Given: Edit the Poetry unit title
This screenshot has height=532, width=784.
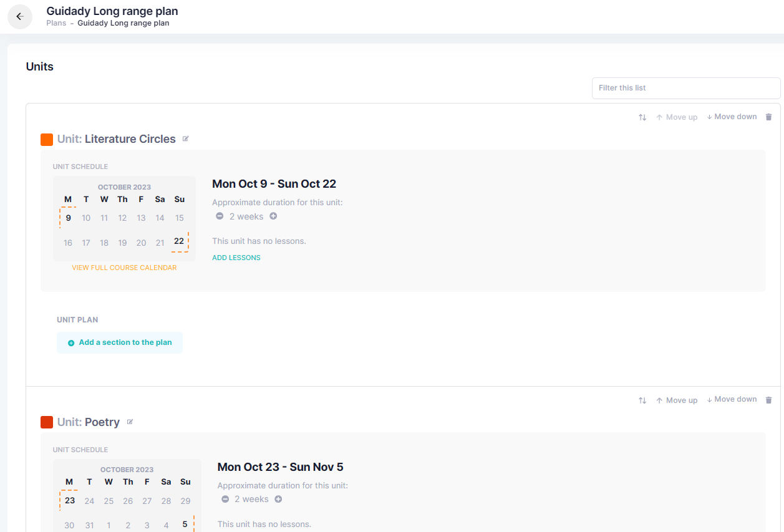Looking at the screenshot, I should [x=130, y=422].
